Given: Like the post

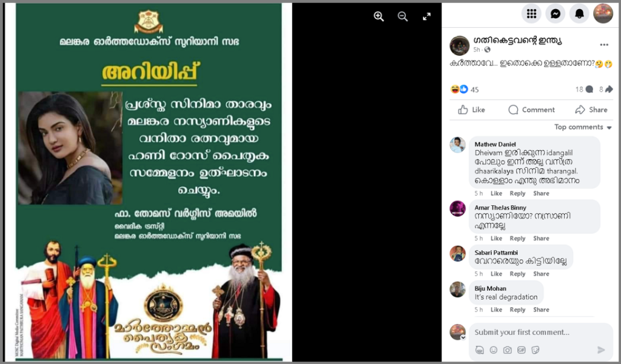Looking at the screenshot, I should pos(471,110).
